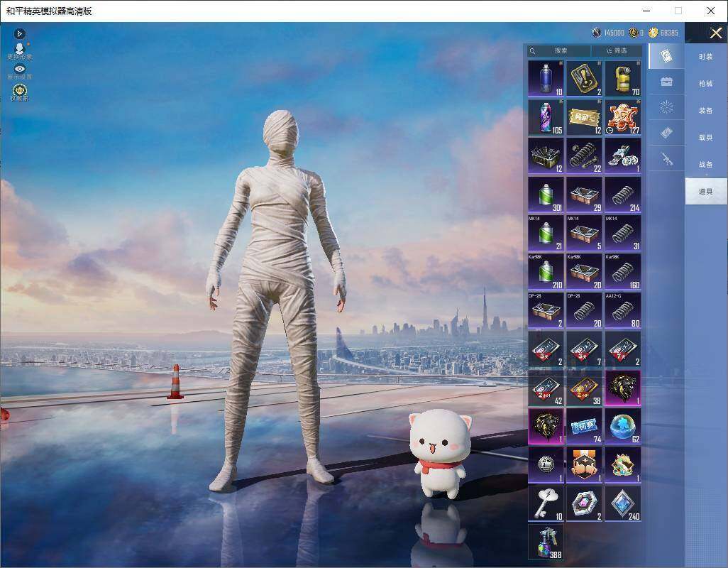Select the blue diamond item (240)
The image size is (728, 568).
[x=623, y=503]
